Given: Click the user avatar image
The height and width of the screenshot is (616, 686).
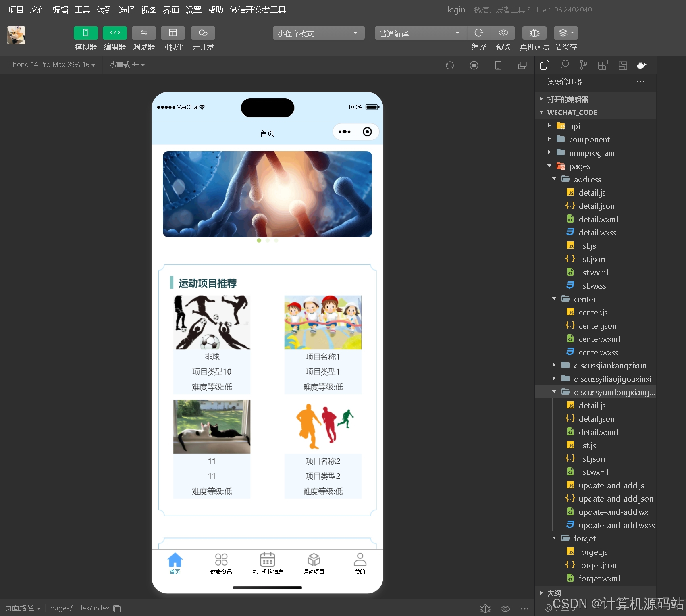Looking at the screenshot, I should pos(16,35).
